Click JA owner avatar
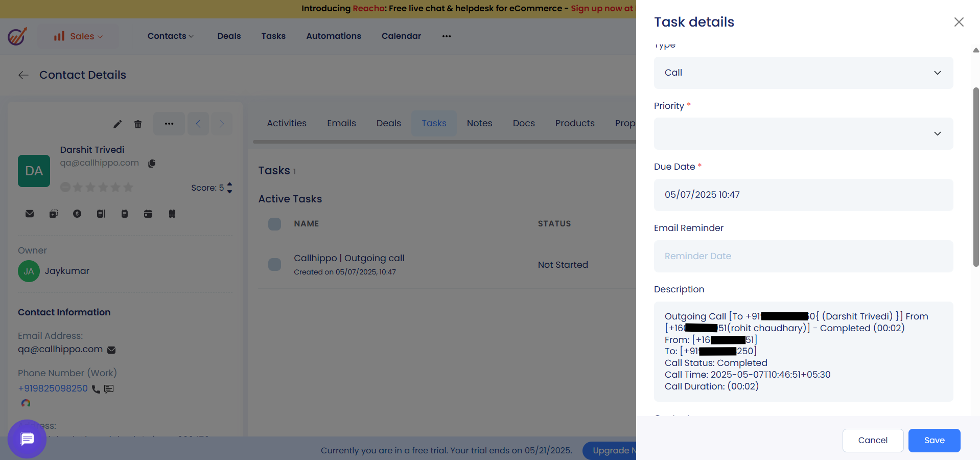The height and width of the screenshot is (460, 980). 29,271
